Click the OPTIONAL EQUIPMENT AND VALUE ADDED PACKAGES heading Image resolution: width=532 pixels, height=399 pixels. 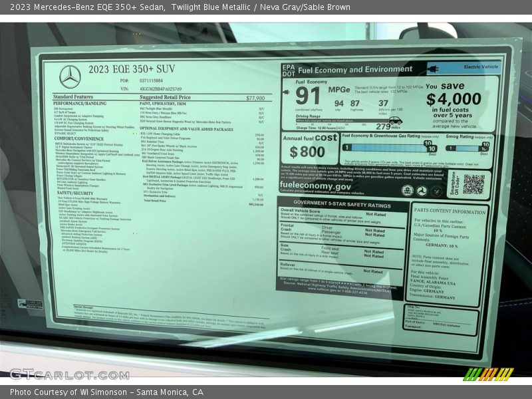coord(186,129)
